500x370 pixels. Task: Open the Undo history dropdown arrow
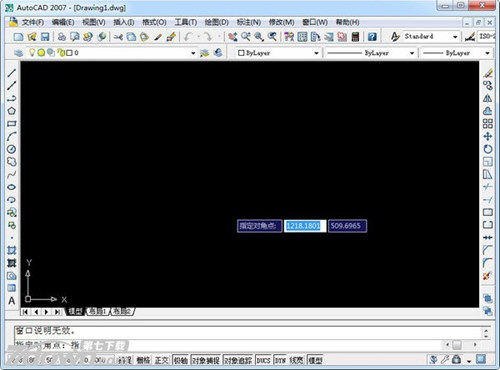[198, 37]
